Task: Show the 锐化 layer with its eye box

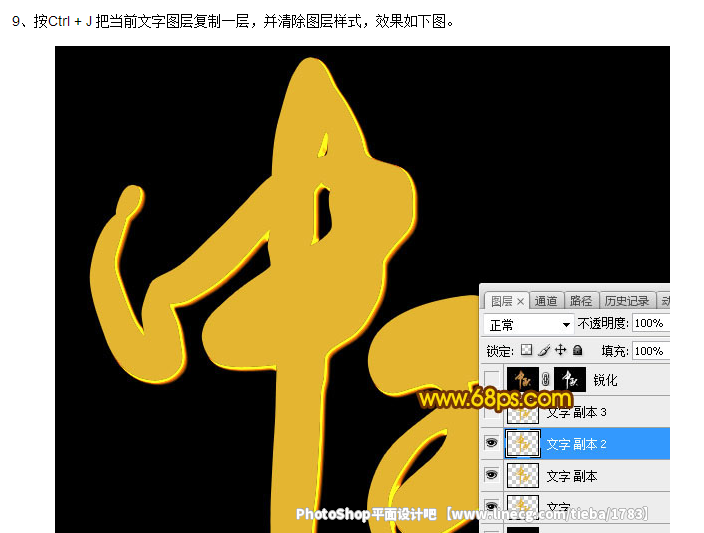Action: (492, 380)
